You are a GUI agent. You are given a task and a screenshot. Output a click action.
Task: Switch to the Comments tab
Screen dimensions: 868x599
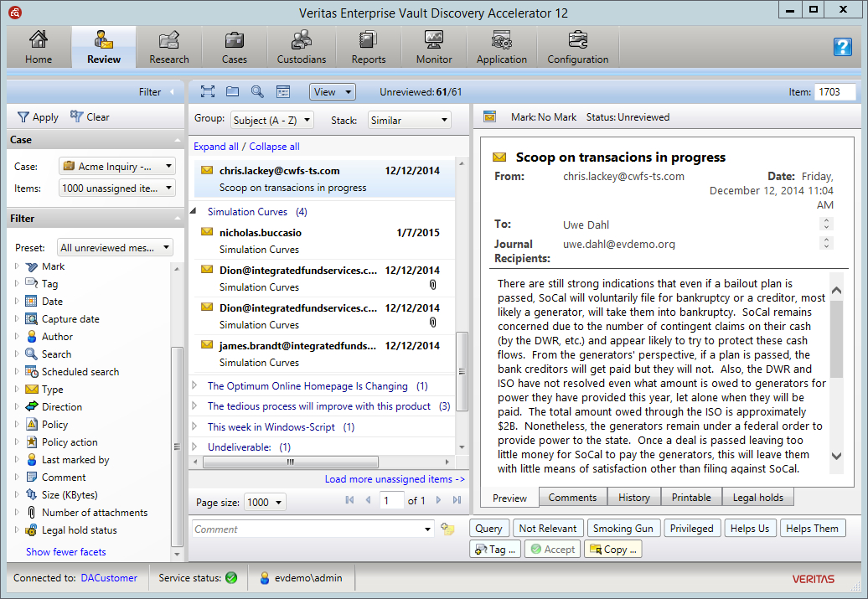tap(572, 497)
